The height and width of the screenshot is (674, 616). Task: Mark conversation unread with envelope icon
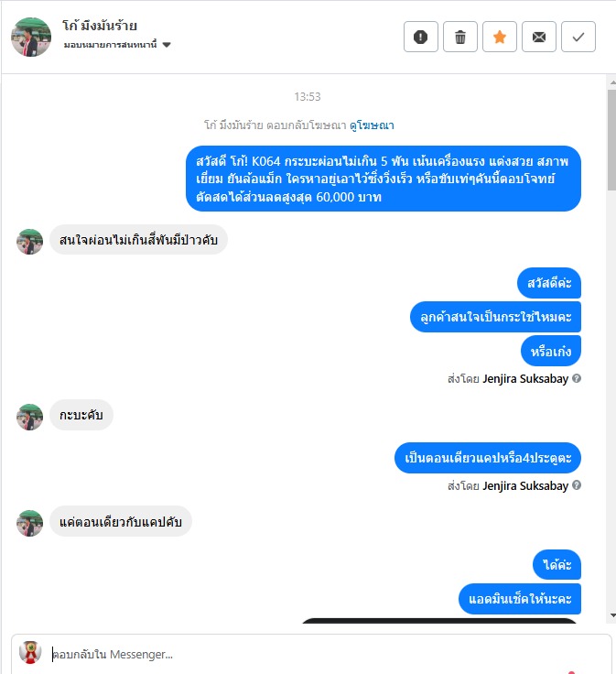[539, 37]
